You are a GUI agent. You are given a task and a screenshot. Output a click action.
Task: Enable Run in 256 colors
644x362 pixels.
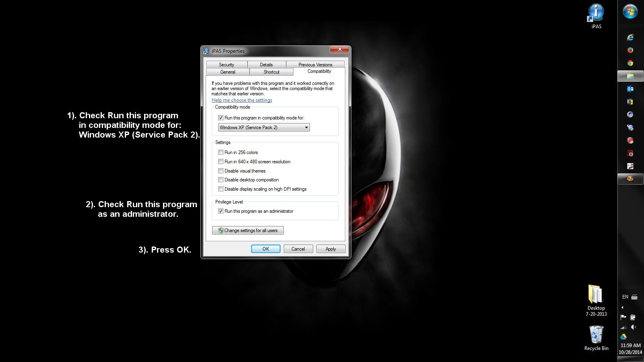(x=221, y=152)
